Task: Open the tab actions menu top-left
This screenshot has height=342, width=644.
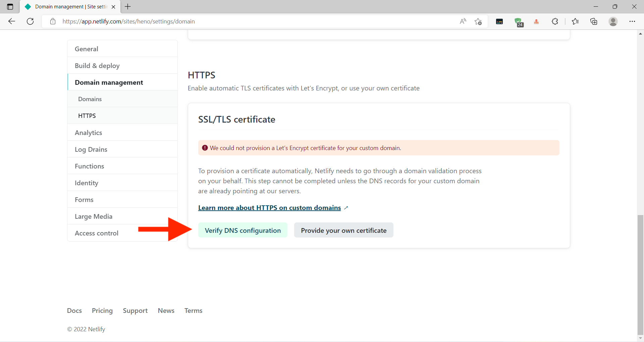Action: [x=10, y=6]
